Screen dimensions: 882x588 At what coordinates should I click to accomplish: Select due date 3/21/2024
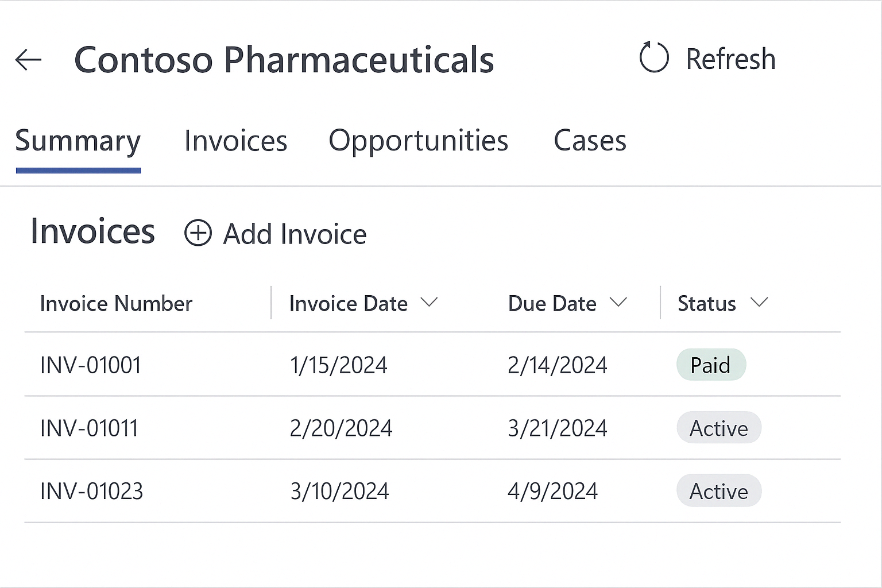coord(557,428)
